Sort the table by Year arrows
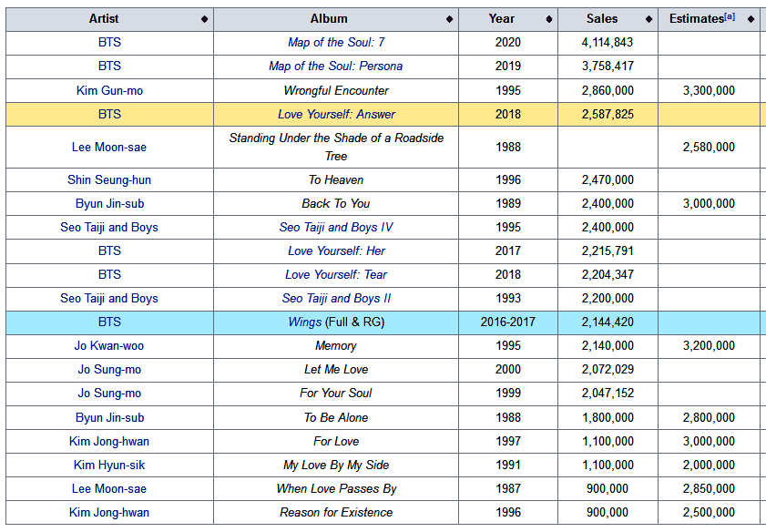The image size is (766, 532). (548, 19)
